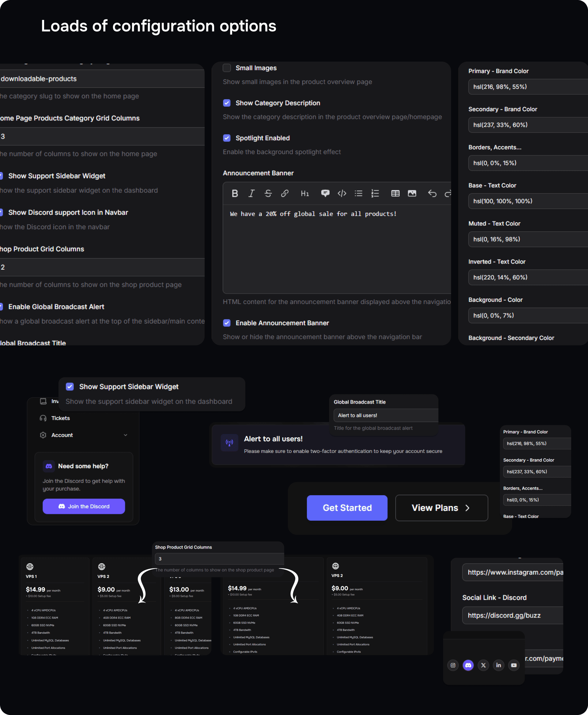
Task: Insert a table in the announcement editor
Action: coord(395,193)
